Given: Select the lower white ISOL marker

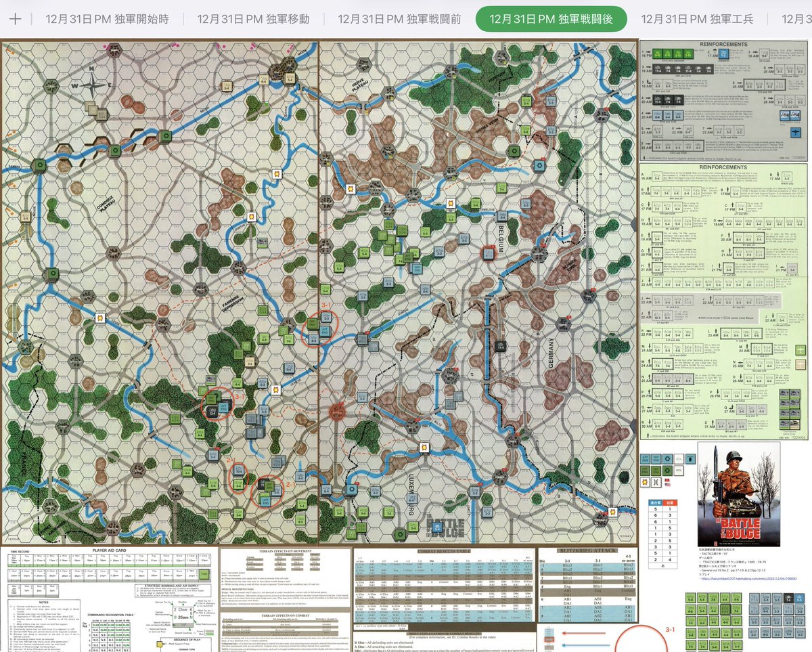Looking at the screenshot, I should pyautogui.click(x=679, y=471).
